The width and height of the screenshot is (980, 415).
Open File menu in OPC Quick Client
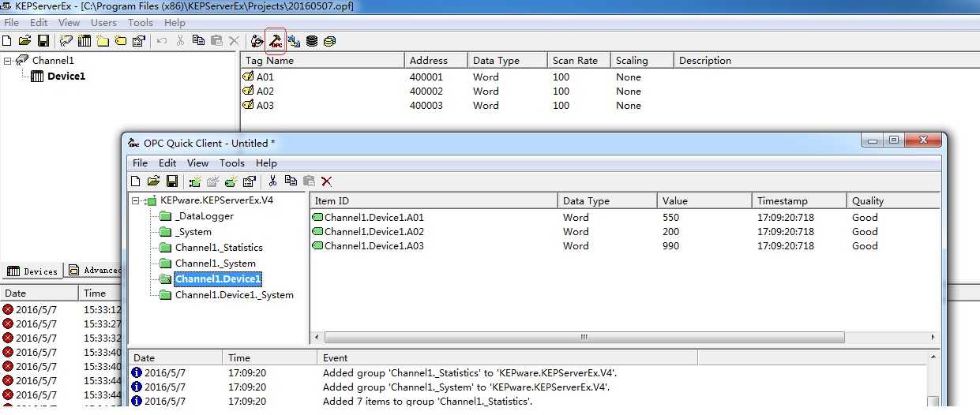(140, 163)
